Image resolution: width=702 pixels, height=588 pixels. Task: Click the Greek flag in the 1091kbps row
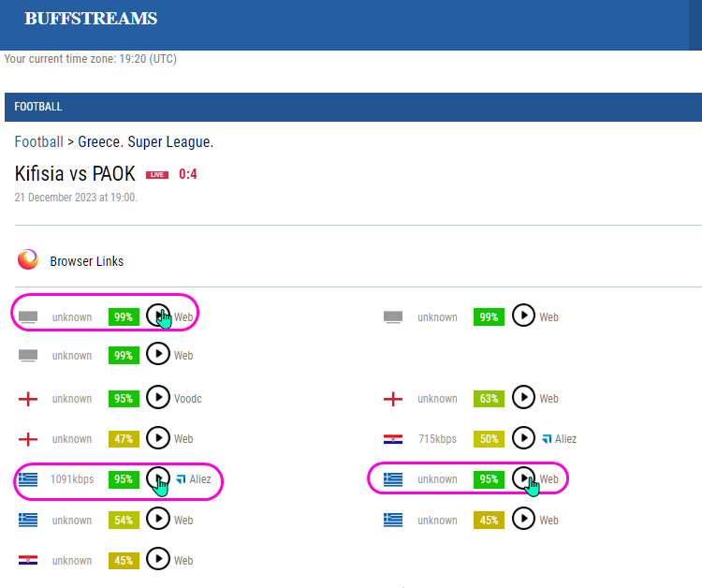tap(28, 479)
